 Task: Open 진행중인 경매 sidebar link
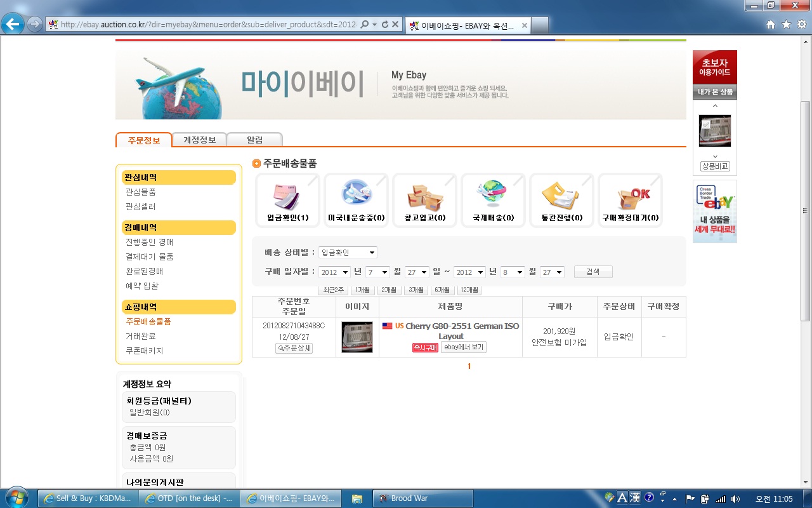click(150, 242)
